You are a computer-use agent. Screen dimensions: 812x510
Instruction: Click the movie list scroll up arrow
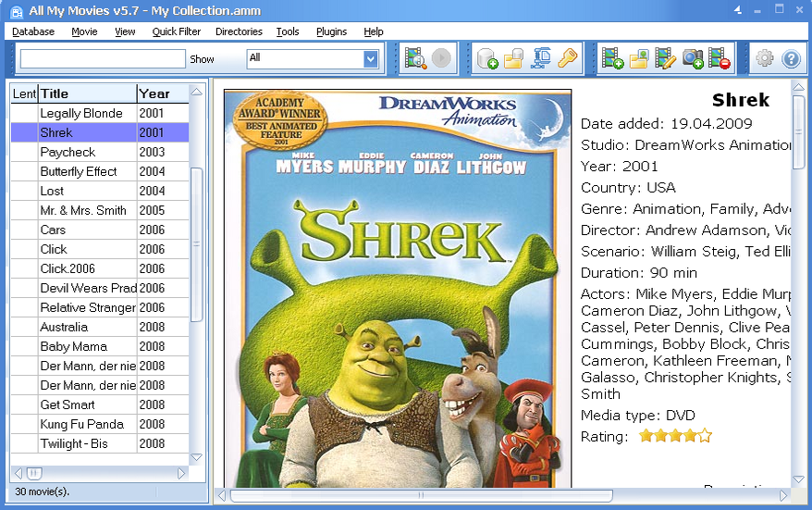coord(197,92)
